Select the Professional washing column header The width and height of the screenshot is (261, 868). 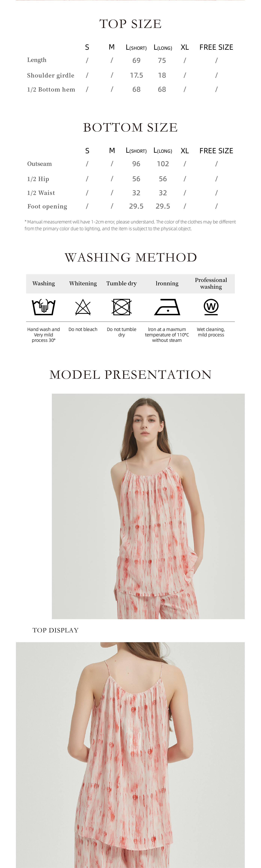click(211, 283)
